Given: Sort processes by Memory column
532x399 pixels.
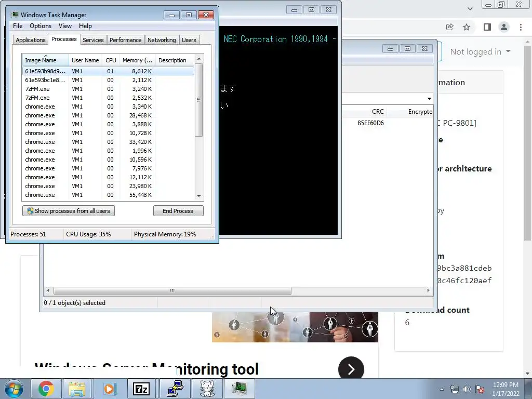Looking at the screenshot, I should pyautogui.click(x=137, y=60).
